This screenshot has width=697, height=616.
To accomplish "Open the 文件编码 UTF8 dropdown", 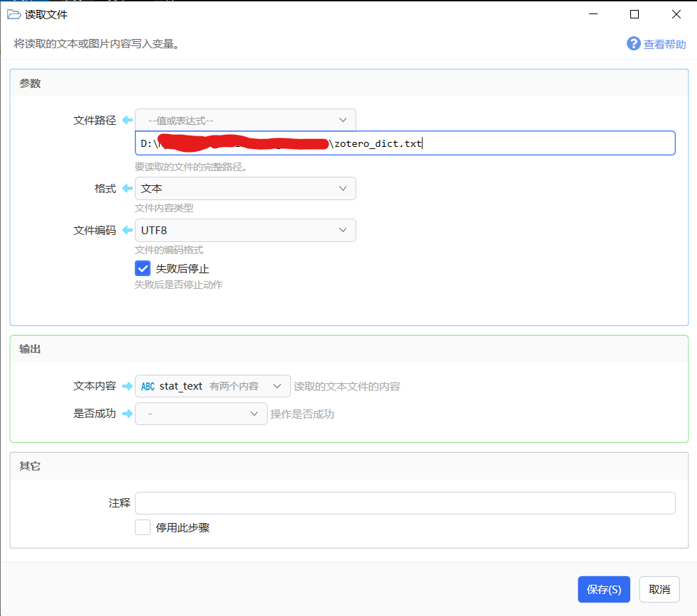I will pyautogui.click(x=245, y=230).
